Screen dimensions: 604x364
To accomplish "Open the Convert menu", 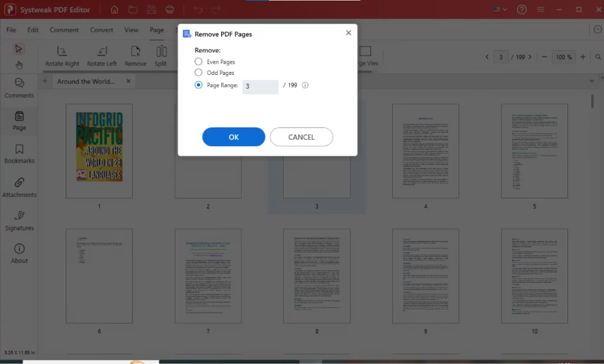I will (101, 29).
